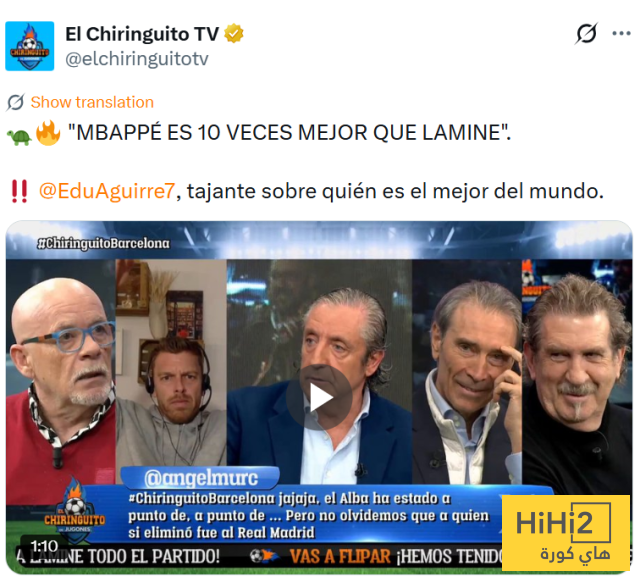This screenshot has width=640, height=582.
Task: Click the gold verified badge icon
Action: click(233, 33)
